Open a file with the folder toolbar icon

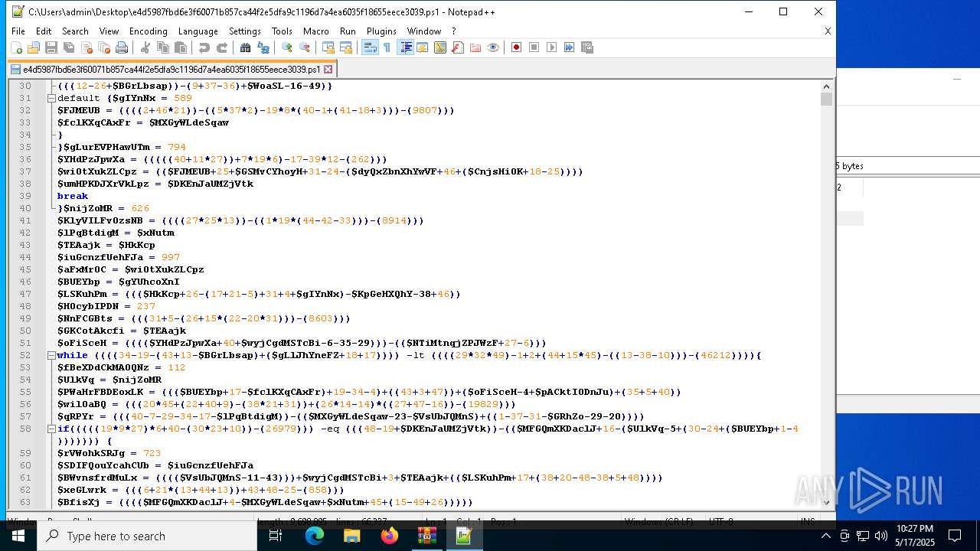(34, 47)
